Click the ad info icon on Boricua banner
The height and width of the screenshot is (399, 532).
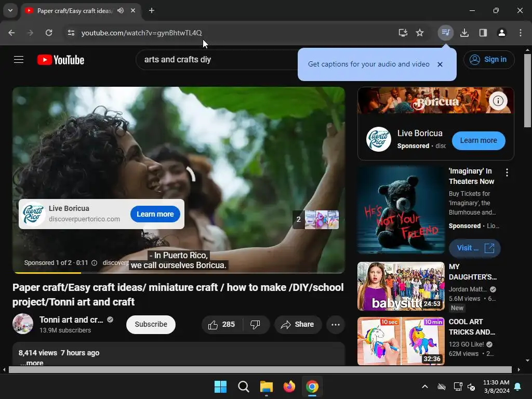click(498, 101)
